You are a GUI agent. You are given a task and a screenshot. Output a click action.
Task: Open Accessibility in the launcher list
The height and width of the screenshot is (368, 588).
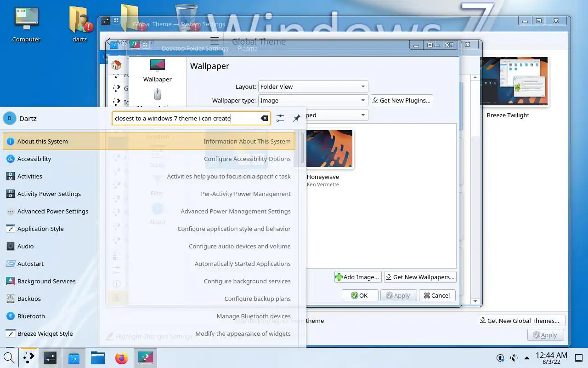pyautogui.click(x=149, y=159)
